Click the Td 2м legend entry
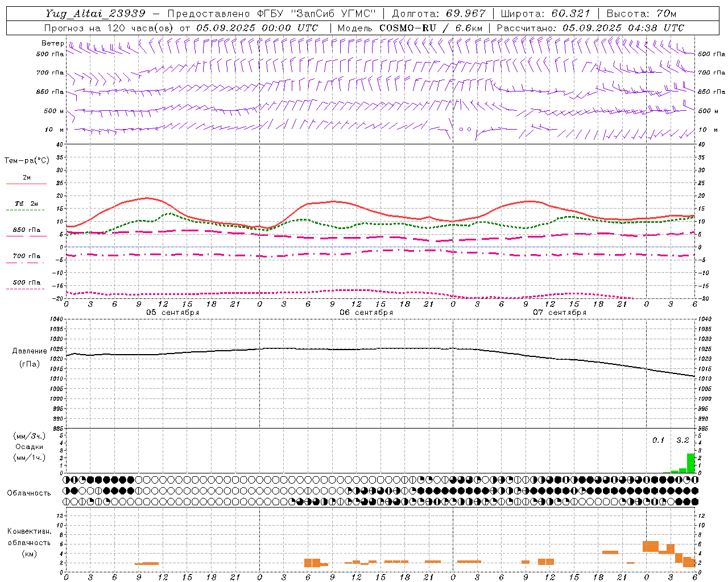 (x=26, y=203)
